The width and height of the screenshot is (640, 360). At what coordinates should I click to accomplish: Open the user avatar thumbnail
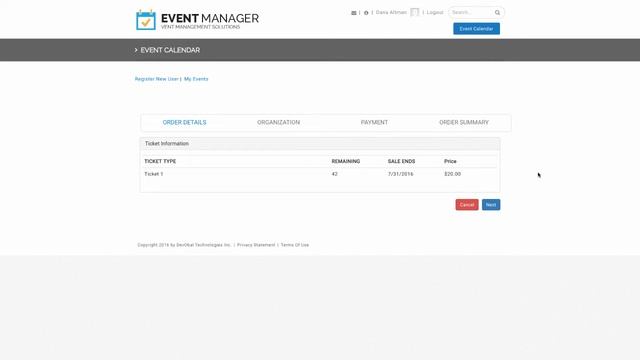[x=414, y=12]
